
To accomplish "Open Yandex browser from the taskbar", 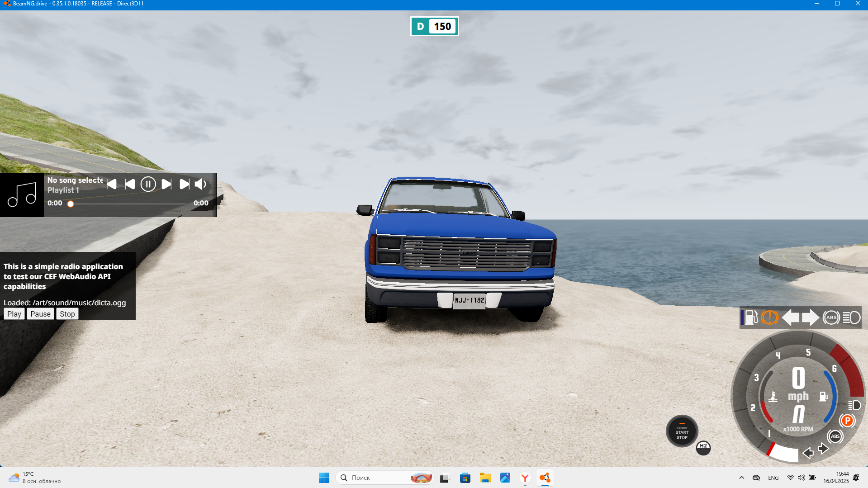I will pos(525,478).
